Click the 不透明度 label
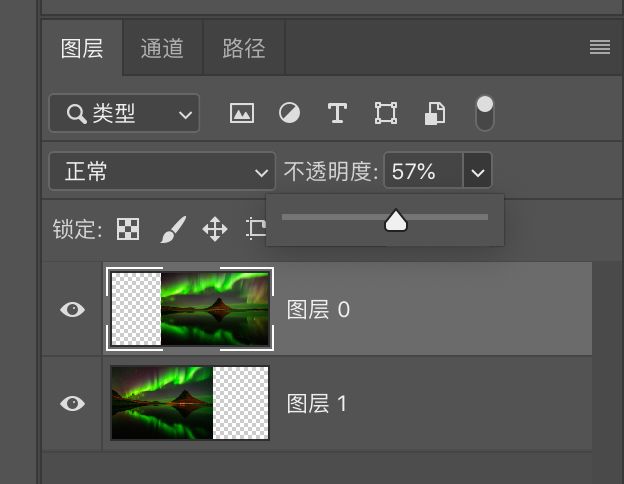The width and height of the screenshot is (624, 484). [x=331, y=172]
